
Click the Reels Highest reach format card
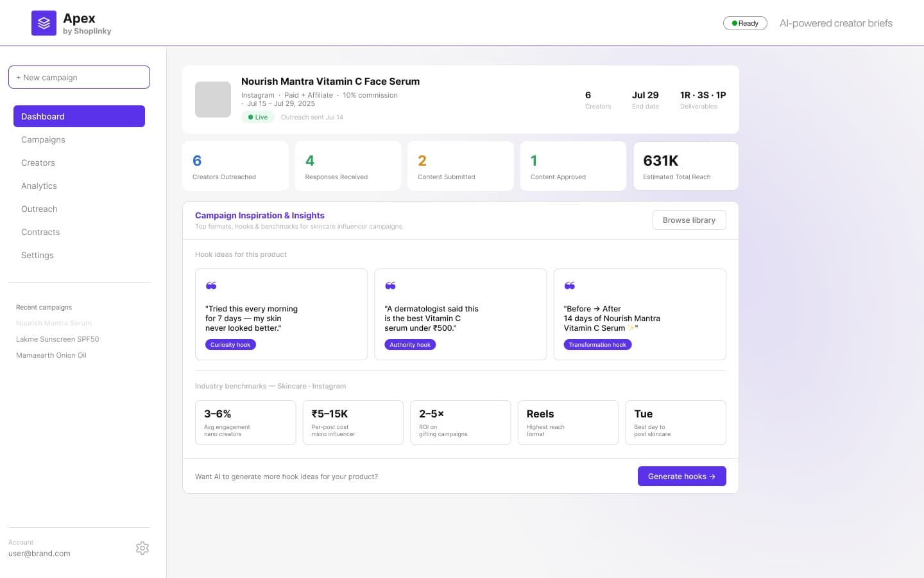coord(568,423)
